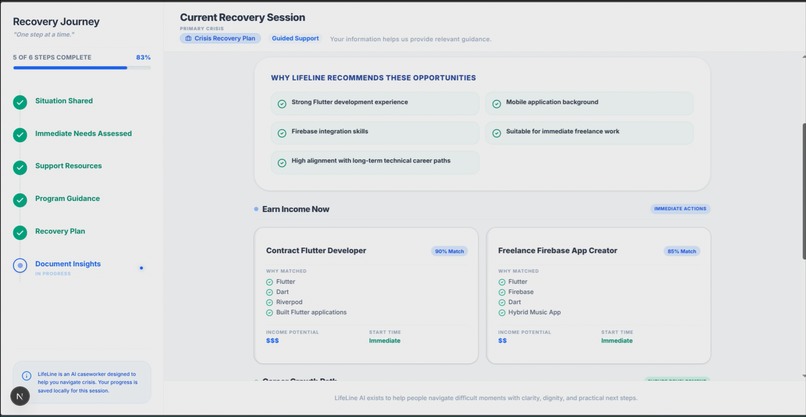Click the Document Insights in-progress circle icon
Screen dimensions: 806x417
pyautogui.click(x=20, y=265)
